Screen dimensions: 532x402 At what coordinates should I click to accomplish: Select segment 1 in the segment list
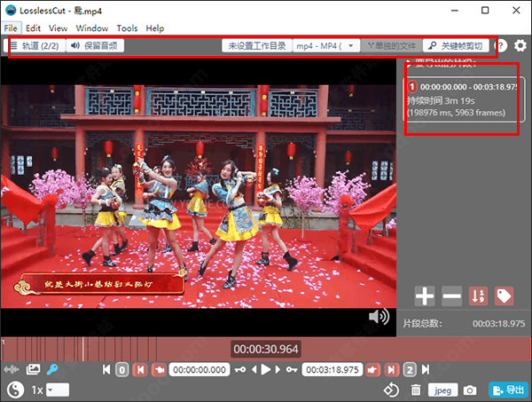click(464, 99)
